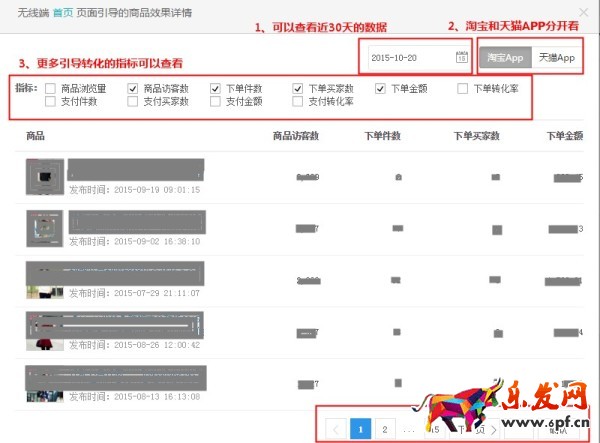
Task: Toggle the 商品浏览量 checkbox
Action: pos(50,89)
